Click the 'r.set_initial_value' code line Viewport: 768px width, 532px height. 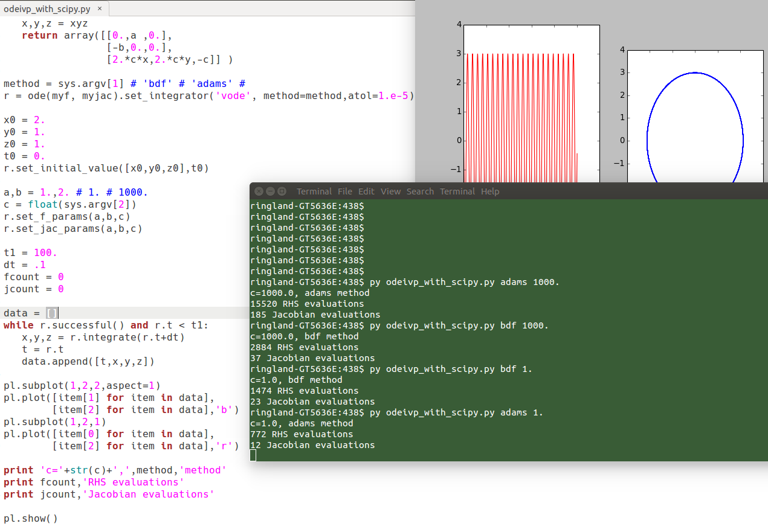point(106,168)
